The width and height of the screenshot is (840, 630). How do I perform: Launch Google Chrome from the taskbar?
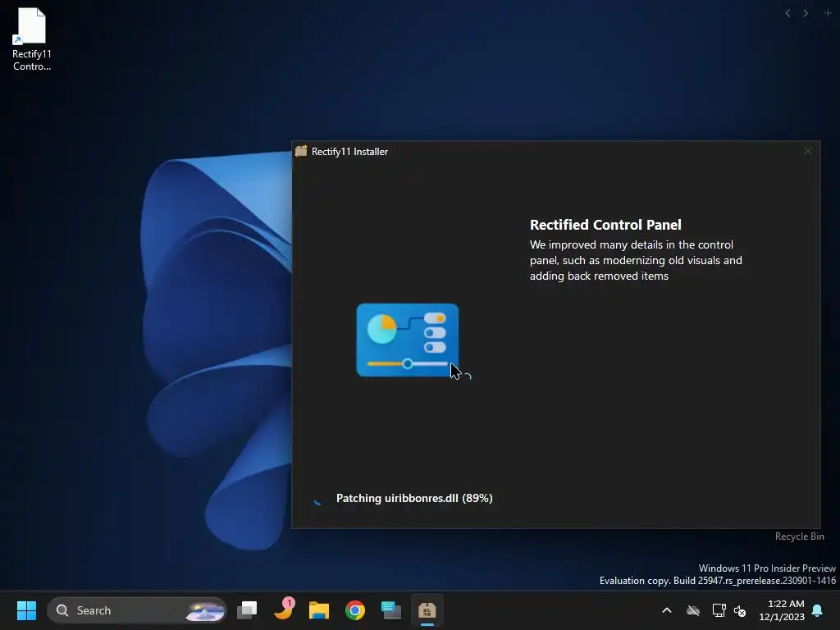coord(354,610)
